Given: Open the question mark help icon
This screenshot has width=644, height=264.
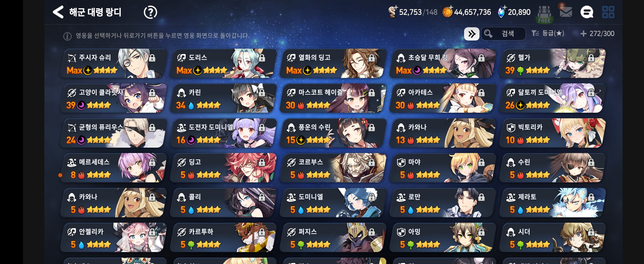Looking at the screenshot, I should (x=150, y=12).
